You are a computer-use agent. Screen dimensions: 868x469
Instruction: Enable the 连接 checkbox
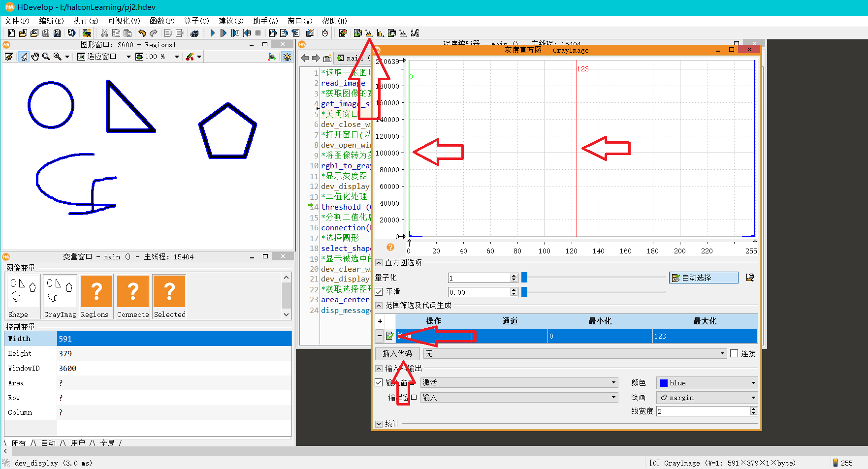point(734,353)
